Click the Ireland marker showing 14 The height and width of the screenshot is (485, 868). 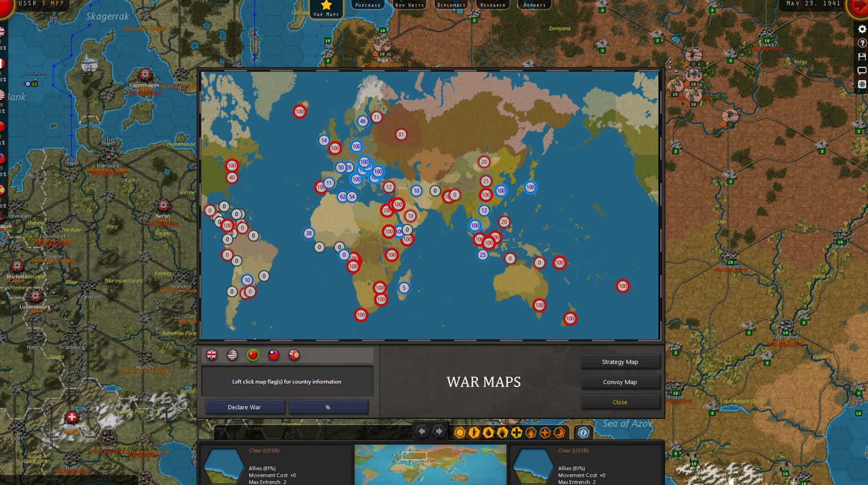[x=324, y=141]
